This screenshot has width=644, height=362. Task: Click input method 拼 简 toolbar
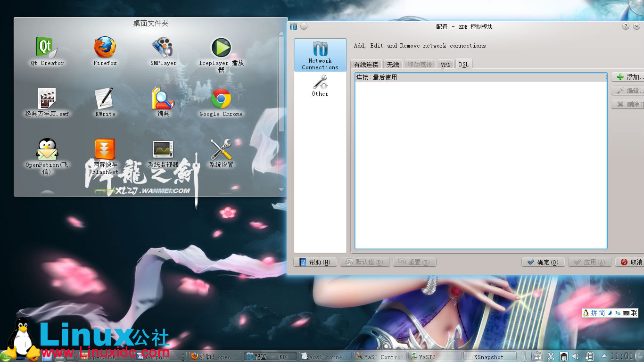(x=610, y=313)
